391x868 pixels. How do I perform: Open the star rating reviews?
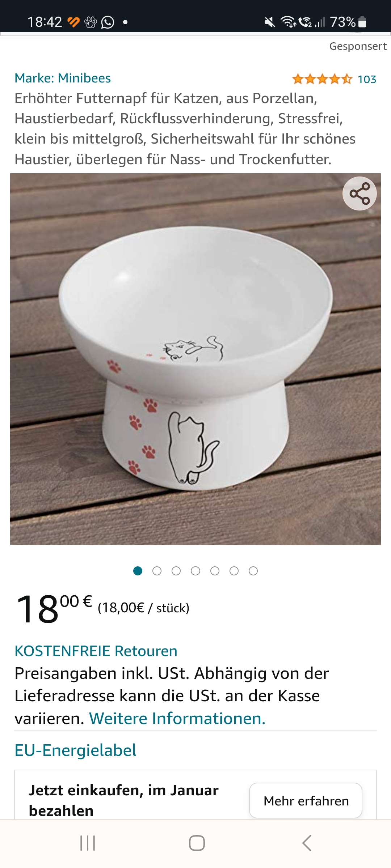(x=322, y=79)
